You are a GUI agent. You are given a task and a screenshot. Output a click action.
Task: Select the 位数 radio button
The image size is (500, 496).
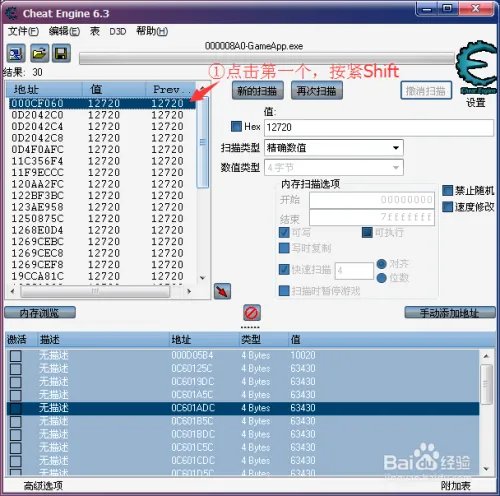pos(382,277)
